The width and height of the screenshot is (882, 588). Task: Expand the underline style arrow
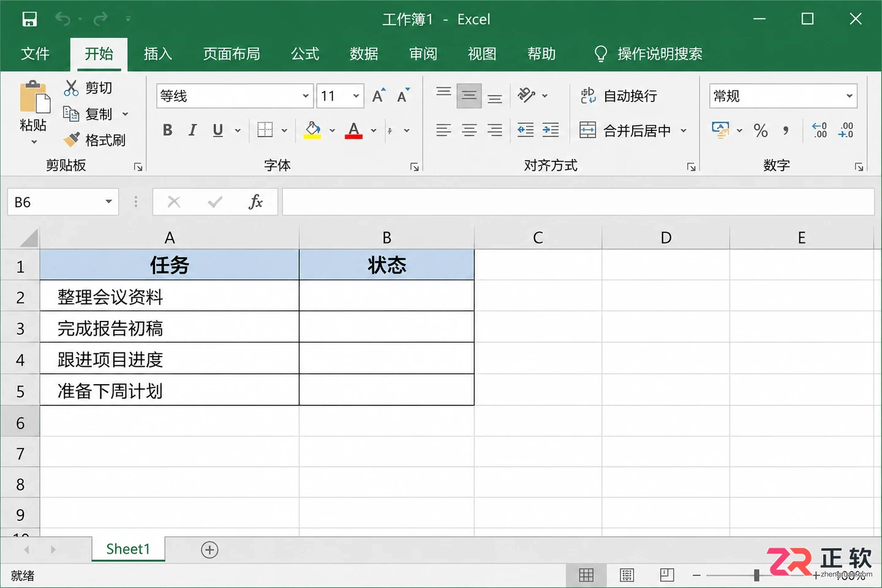238,130
